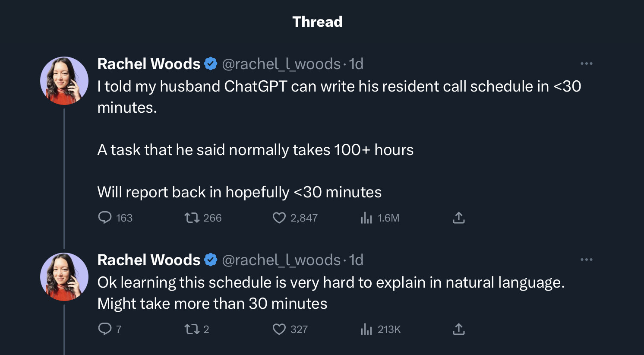Open Rachel Woods avatar on second tweet

pyautogui.click(x=64, y=277)
